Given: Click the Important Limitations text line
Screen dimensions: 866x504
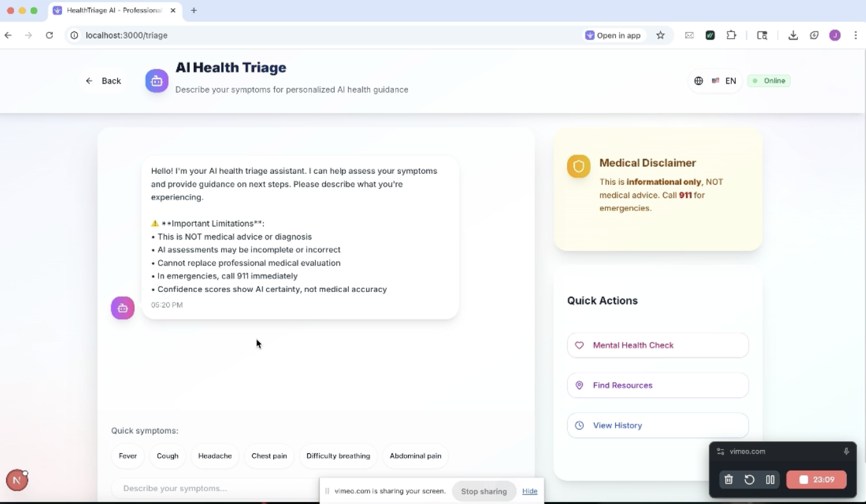Looking at the screenshot, I should pos(208,224).
